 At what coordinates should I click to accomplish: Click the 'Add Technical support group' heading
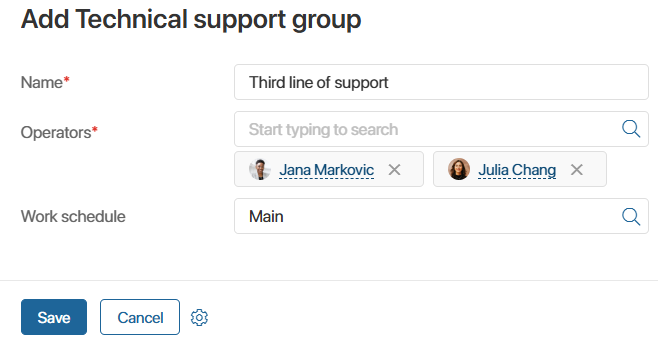[x=191, y=20]
